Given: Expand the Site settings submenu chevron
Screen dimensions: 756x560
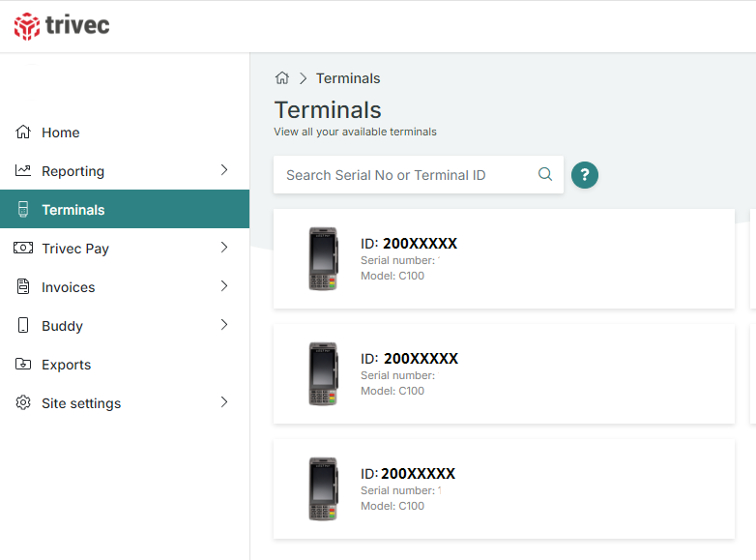Looking at the screenshot, I should 224,402.
